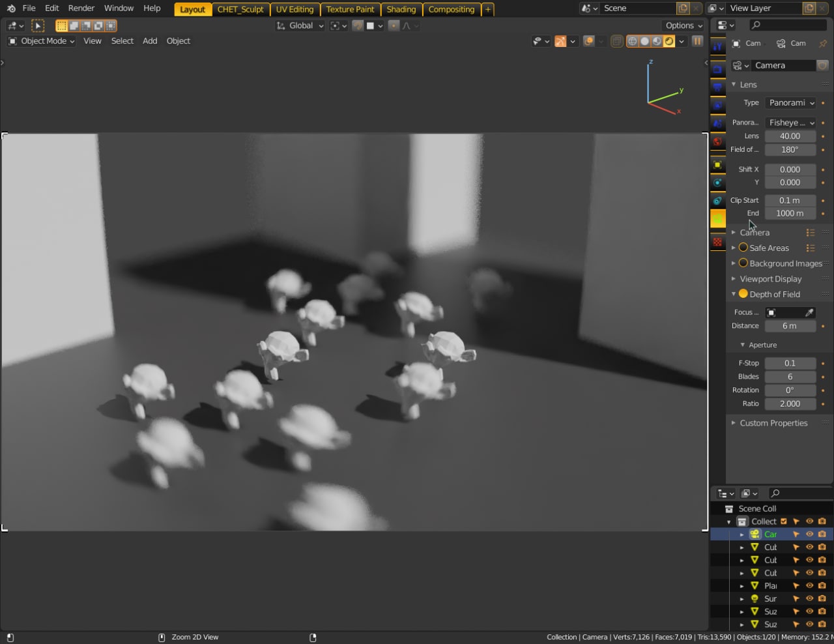
Task: Open the Panorama Type Fisheye dropdown
Action: 790,123
